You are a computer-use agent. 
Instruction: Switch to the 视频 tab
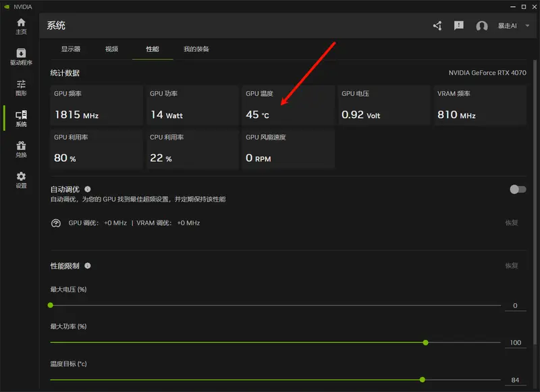[111, 49]
